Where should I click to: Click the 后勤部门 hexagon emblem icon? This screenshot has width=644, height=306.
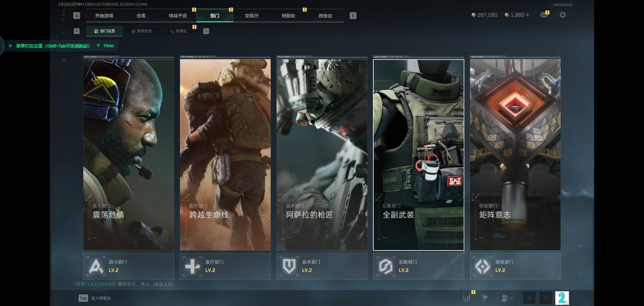(386, 266)
